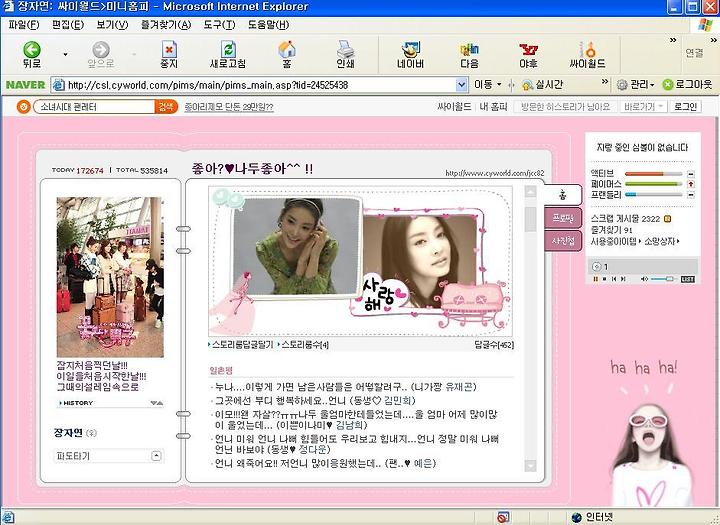Open the 도움말(H) menu
The width and height of the screenshot is (720, 525).
click(x=269, y=25)
